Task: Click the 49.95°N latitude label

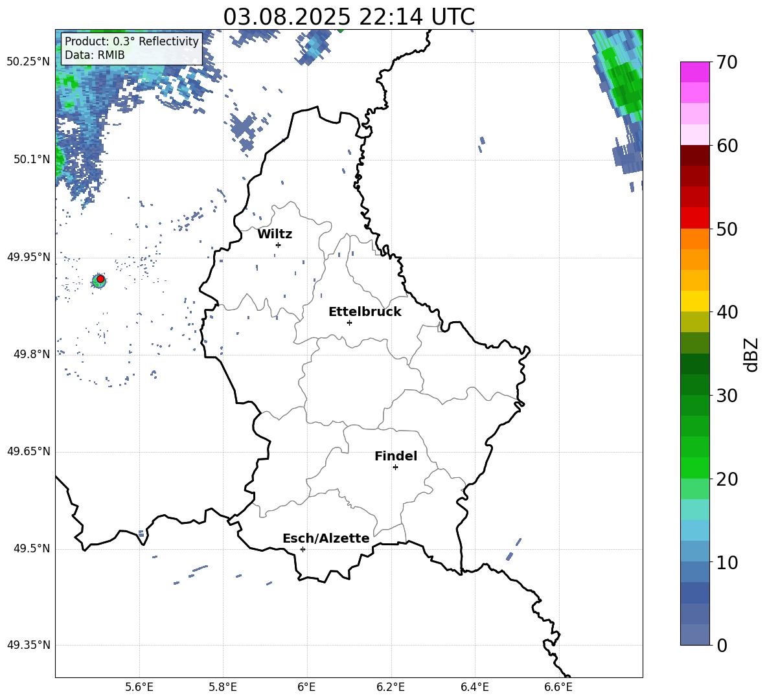Action: (x=29, y=257)
